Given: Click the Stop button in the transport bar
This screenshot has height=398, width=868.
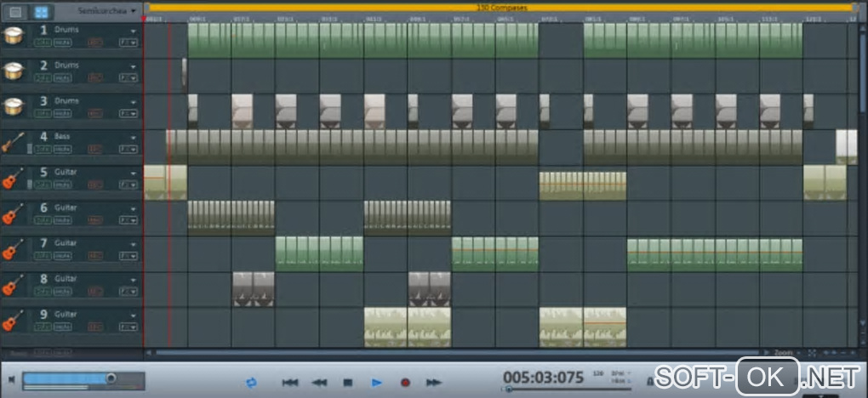Looking at the screenshot, I should point(347,383).
